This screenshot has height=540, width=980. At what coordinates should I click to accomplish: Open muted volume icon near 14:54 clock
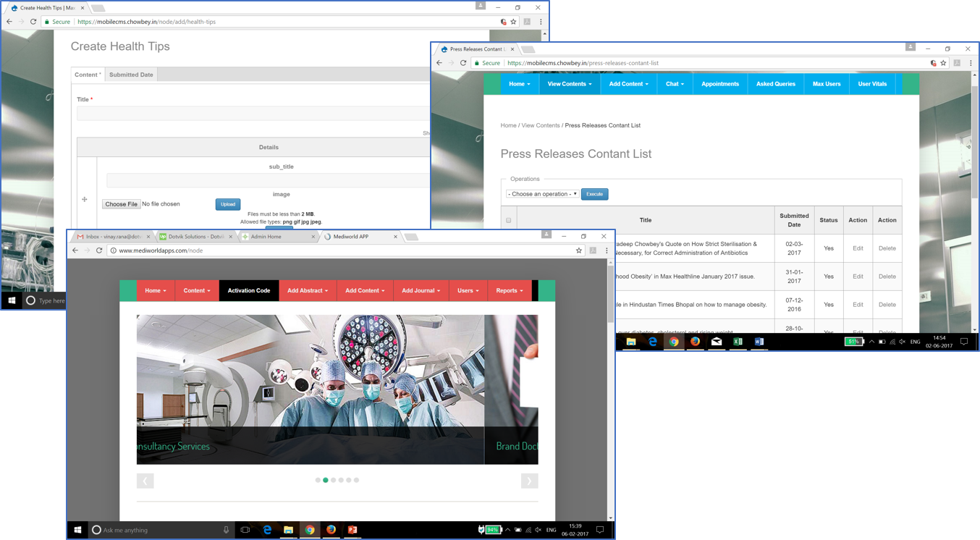[x=903, y=342]
